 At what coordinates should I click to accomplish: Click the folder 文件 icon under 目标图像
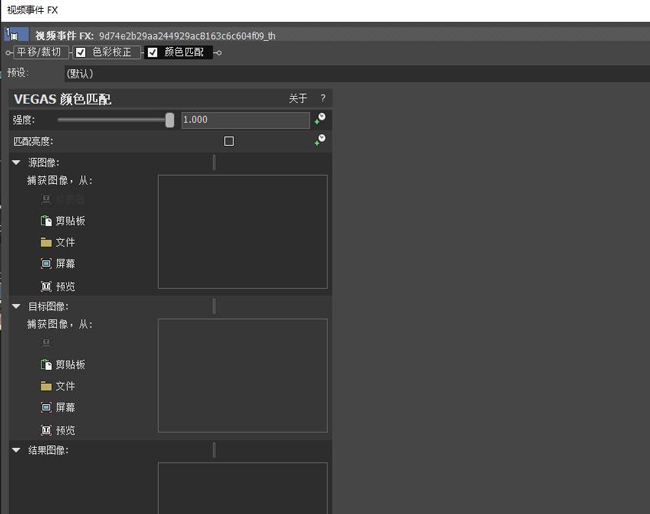coord(46,386)
